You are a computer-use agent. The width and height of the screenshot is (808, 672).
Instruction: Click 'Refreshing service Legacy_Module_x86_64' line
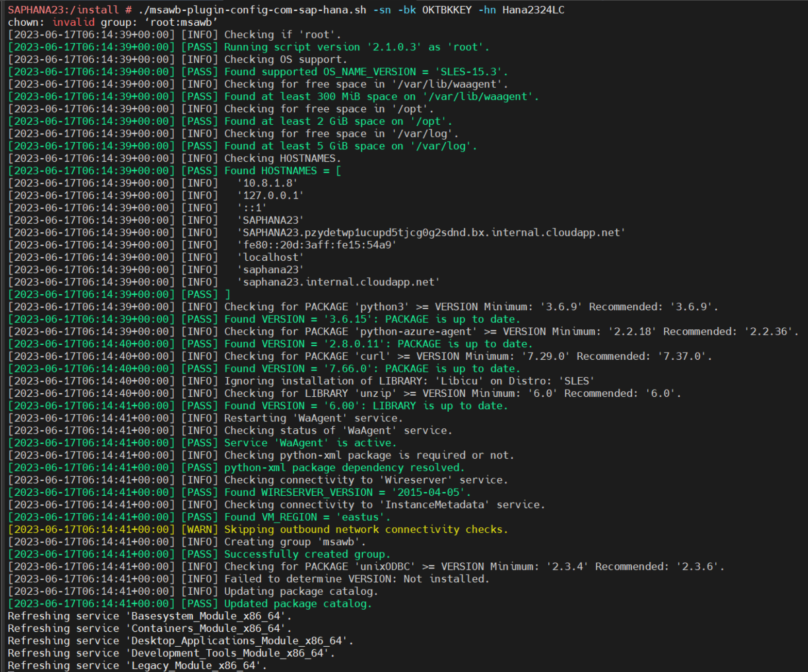[x=138, y=665]
